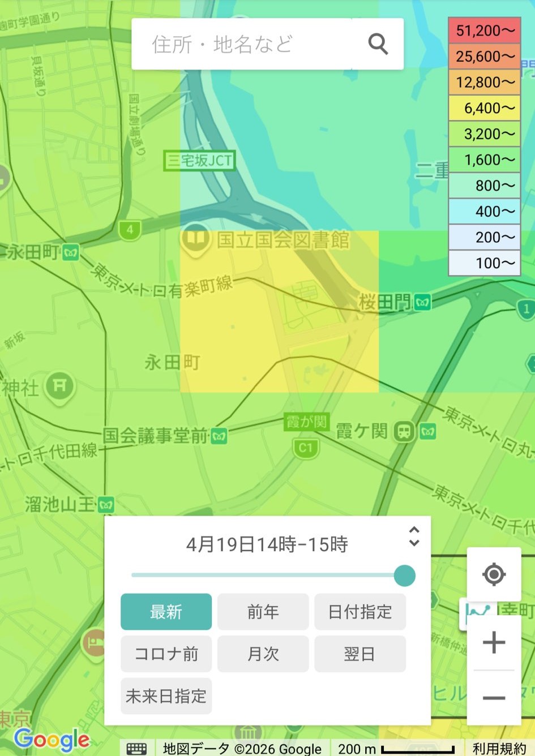Tap the Kasumigaseki train station icon
The height and width of the screenshot is (756, 535).
pyautogui.click(x=404, y=432)
